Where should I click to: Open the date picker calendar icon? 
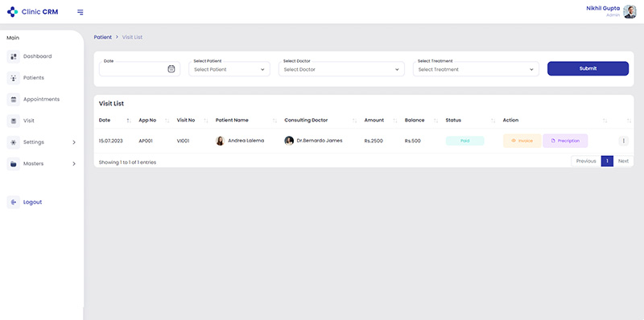[x=171, y=69]
